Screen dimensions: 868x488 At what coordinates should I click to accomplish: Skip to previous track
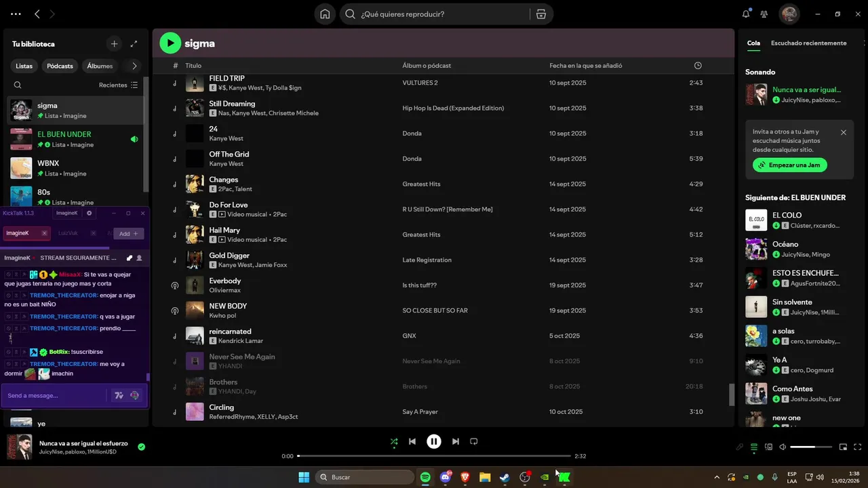pos(412,441)
